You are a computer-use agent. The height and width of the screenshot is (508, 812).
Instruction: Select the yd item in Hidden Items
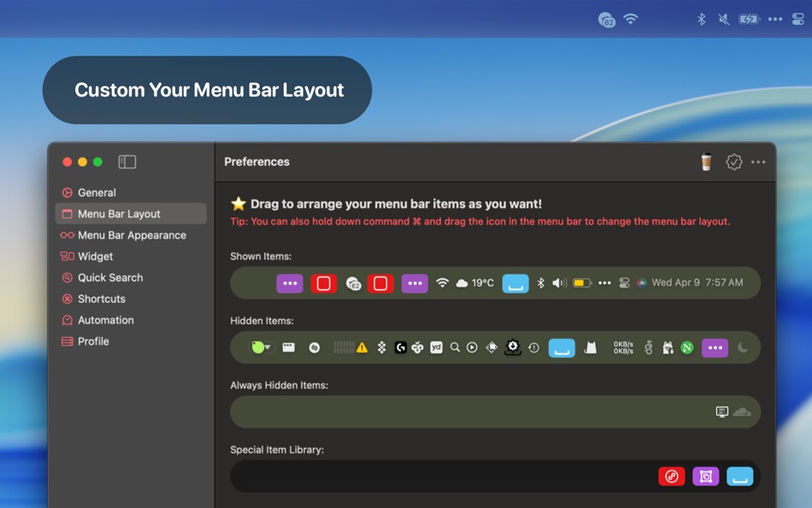point(437,347)
